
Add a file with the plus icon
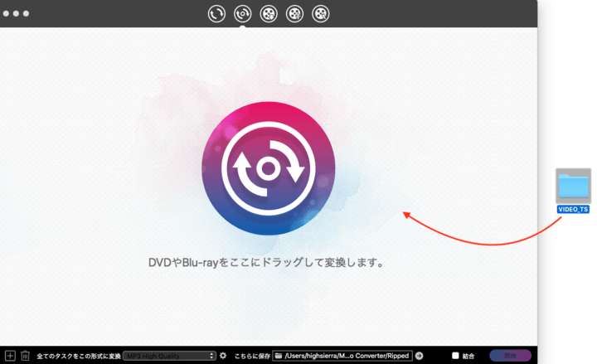[x=10, y=356]
